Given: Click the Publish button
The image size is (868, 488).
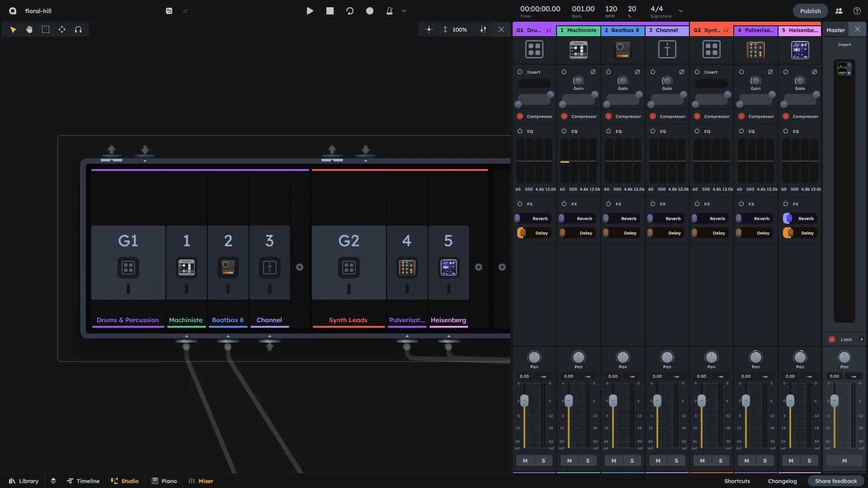Looking at the screenshot, I should tap(810, 11).
